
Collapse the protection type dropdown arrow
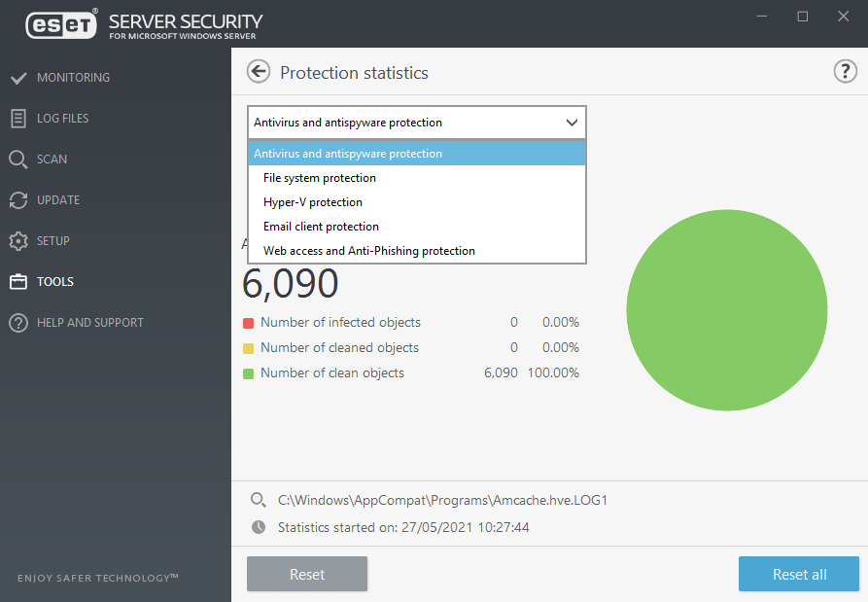coord(572,123)
